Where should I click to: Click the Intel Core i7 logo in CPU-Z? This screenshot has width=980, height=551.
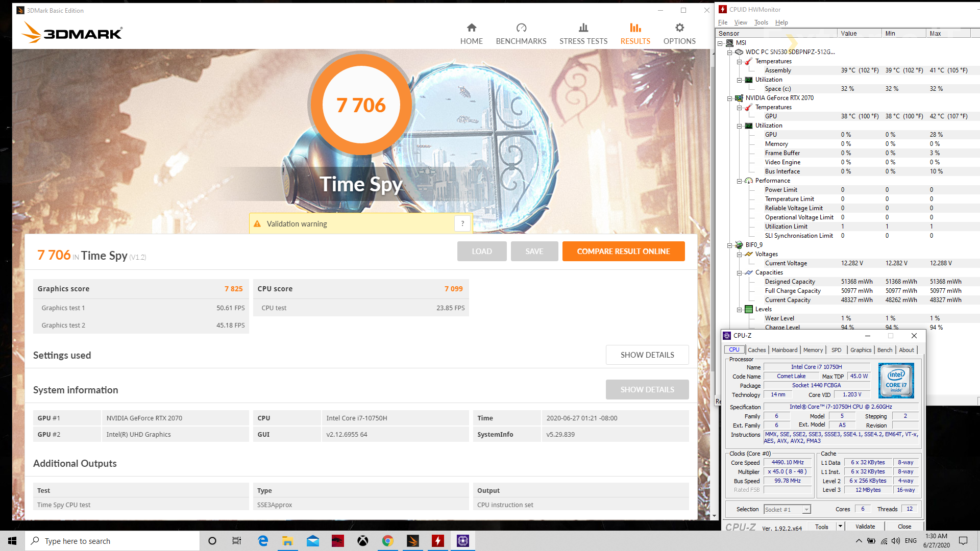(896, 381)
